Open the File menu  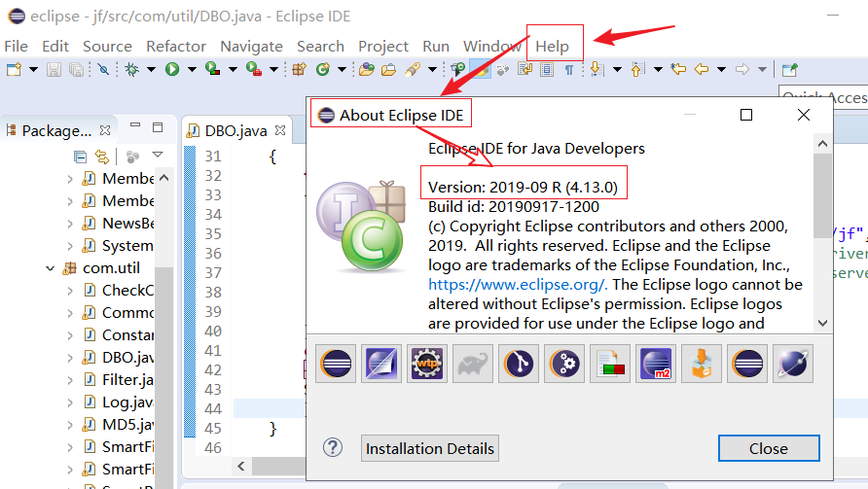(16, 47)
